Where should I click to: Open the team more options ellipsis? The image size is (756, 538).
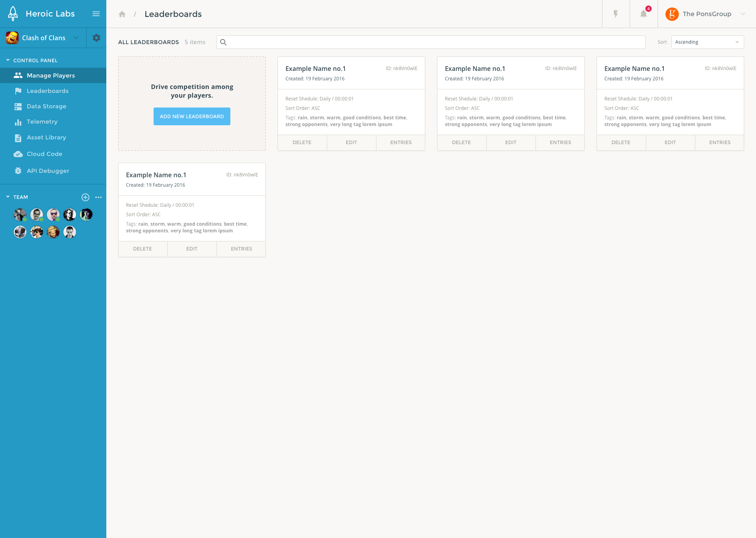click(x=98, y=197)
